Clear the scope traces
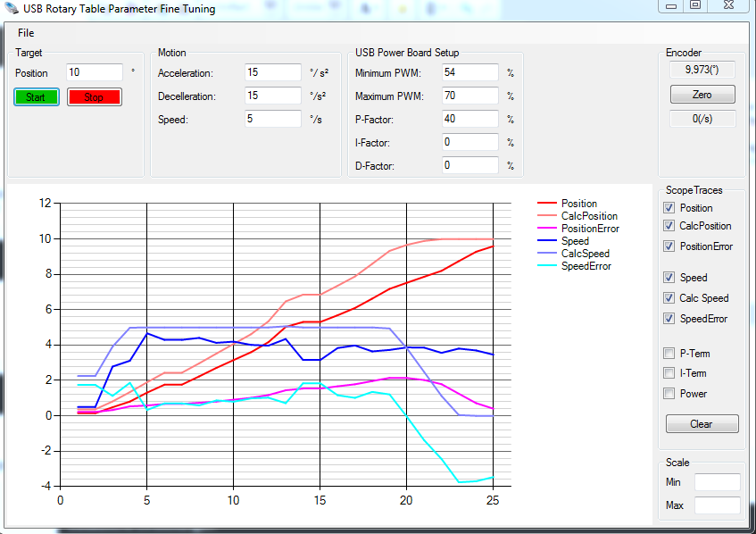Image resolution: width=756 pixels, height=534 pixels. pos(702,424)
